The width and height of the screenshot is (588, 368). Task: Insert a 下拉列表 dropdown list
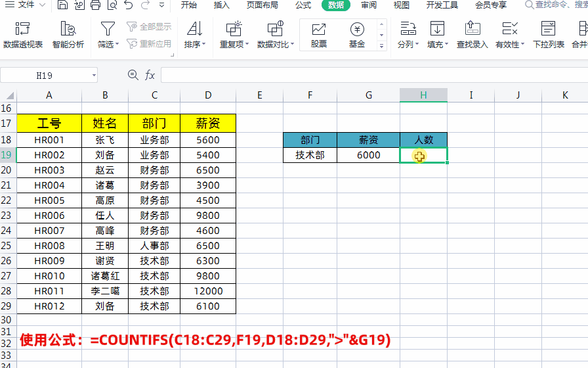548,35
